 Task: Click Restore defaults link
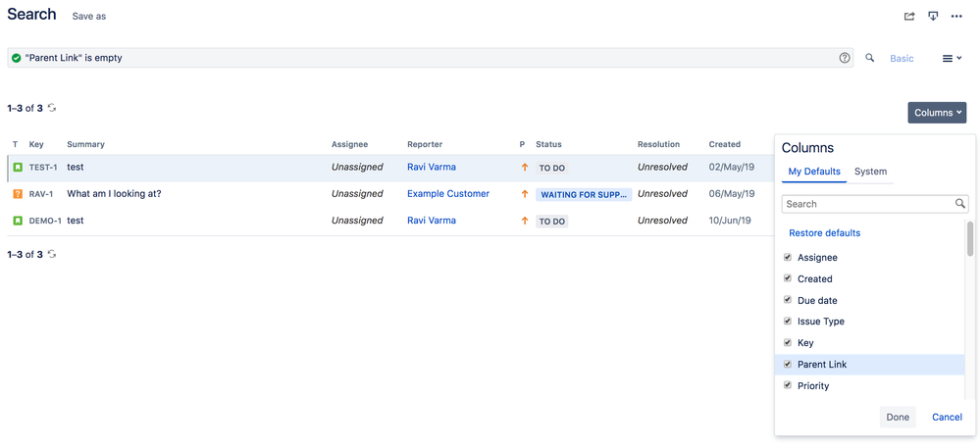(824, 233)
